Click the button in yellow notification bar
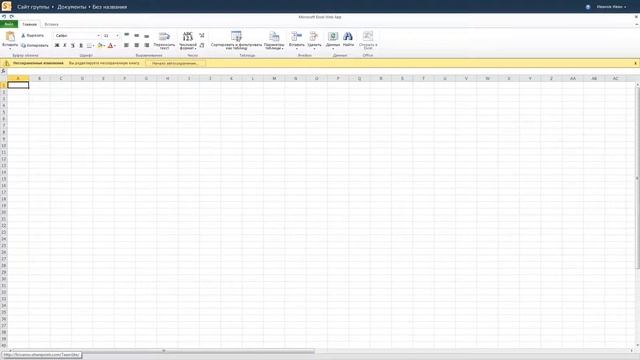Screen dimensions: 640x360 pyautogui.click(x=176, y=63)
